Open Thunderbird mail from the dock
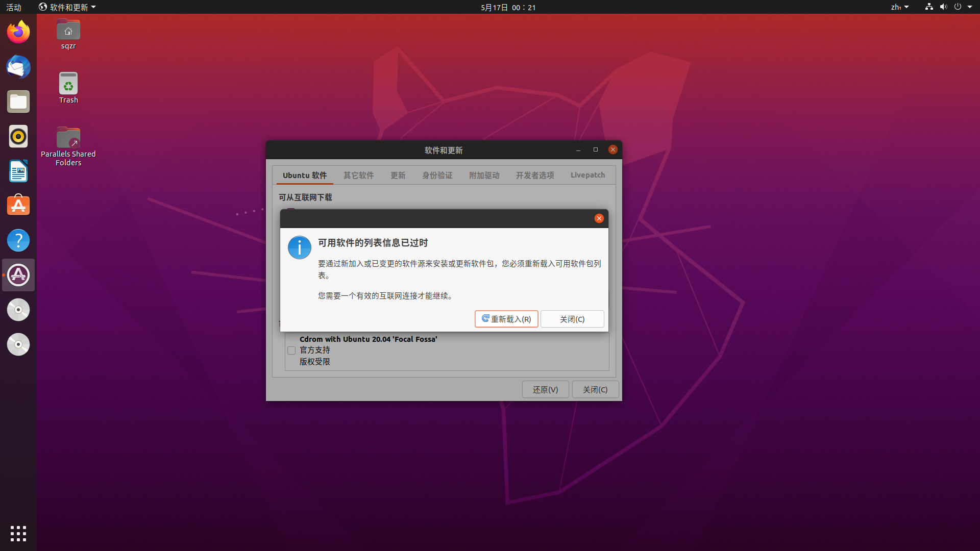Image resolution: width=980 pixels, height=551 pixels. click(18, 67)
